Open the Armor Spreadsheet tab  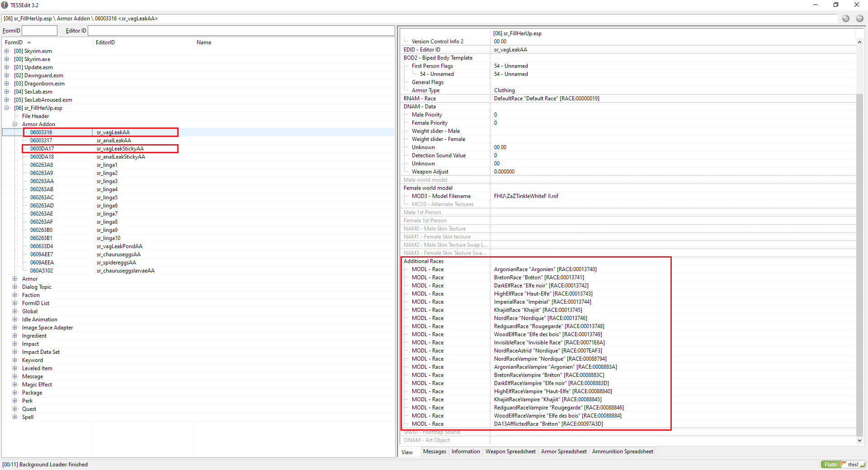pos(564,451)
